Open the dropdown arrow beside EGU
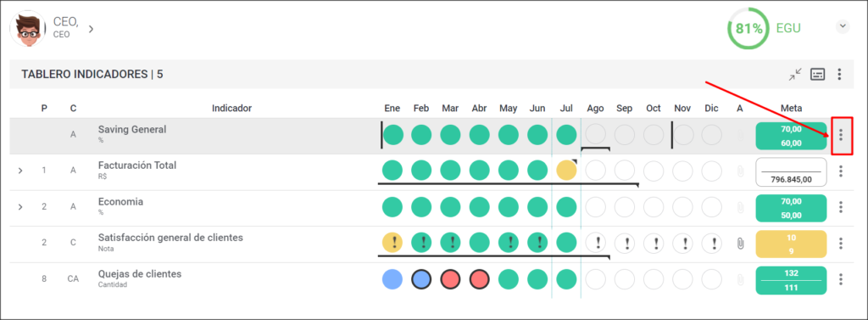Viewport: 868px width, 320px height. coord(843,26)
